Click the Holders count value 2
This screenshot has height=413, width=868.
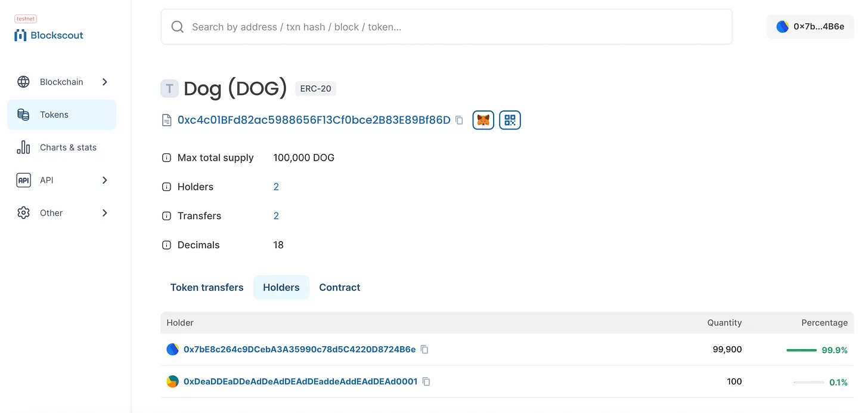276,187
